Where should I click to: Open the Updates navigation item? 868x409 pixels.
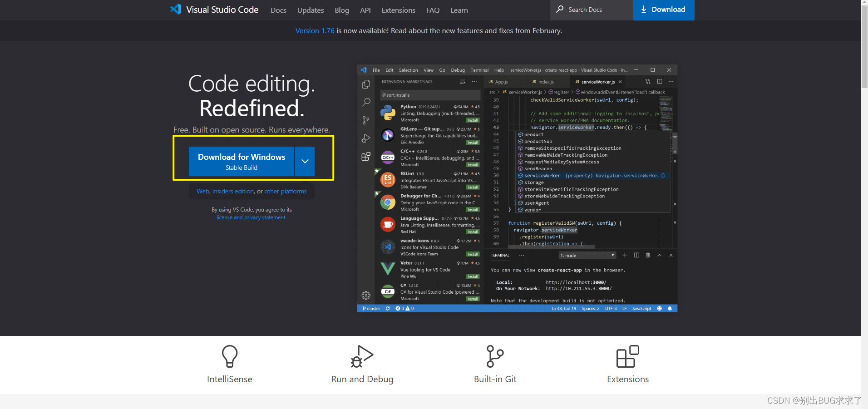311,10
